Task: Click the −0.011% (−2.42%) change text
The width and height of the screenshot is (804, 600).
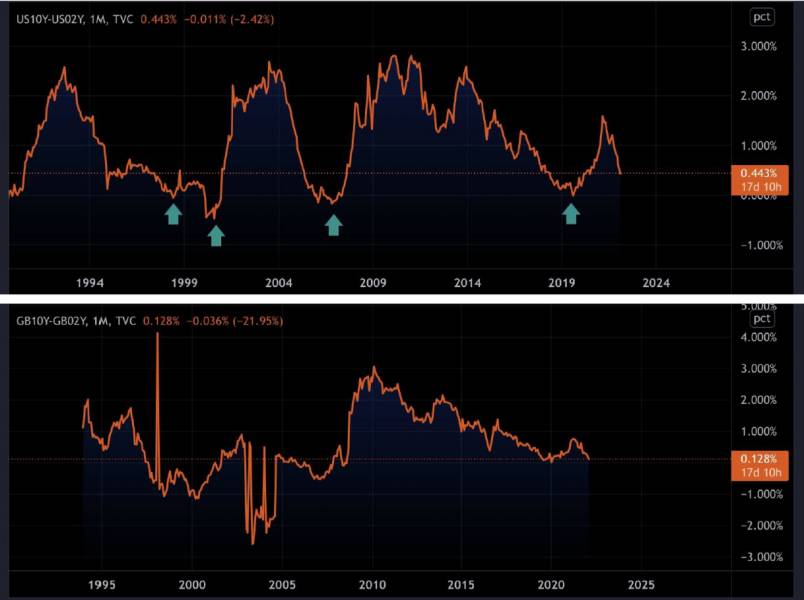Action: [229, 19]
